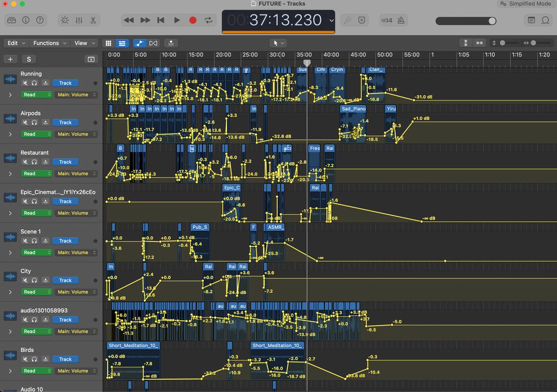This screenshot has height=392, width=557.
Task: Expand automation lanes for City track
Action: click(x=10, y=292)
